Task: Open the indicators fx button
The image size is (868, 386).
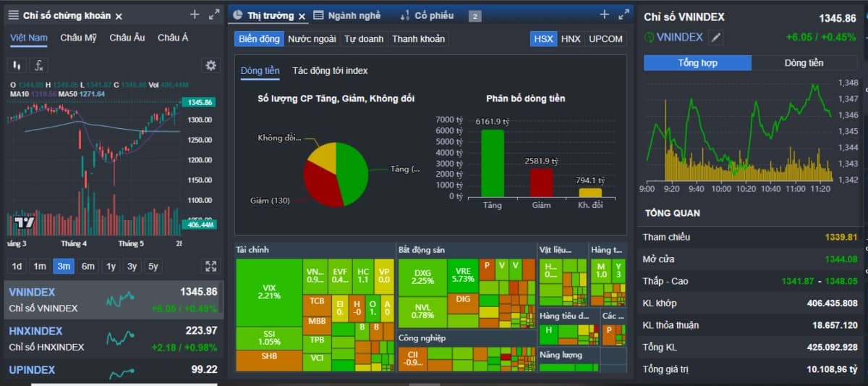Action: 38,65
